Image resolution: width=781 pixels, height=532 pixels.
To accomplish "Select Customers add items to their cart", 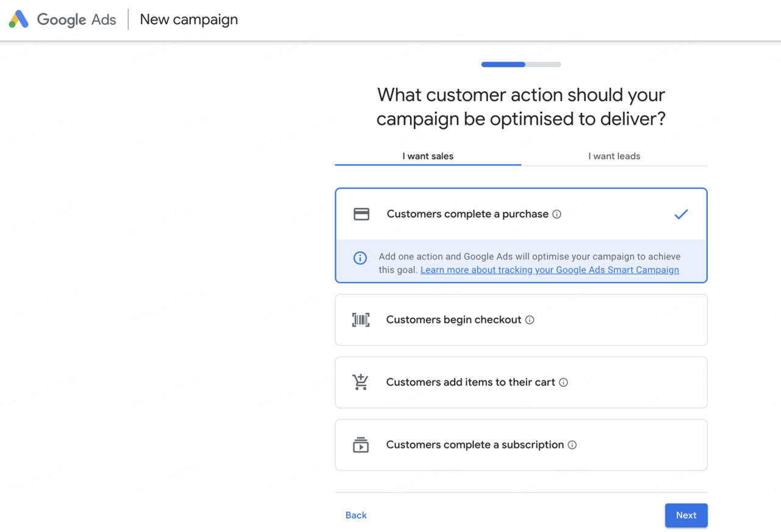I will tap(470, 383).
